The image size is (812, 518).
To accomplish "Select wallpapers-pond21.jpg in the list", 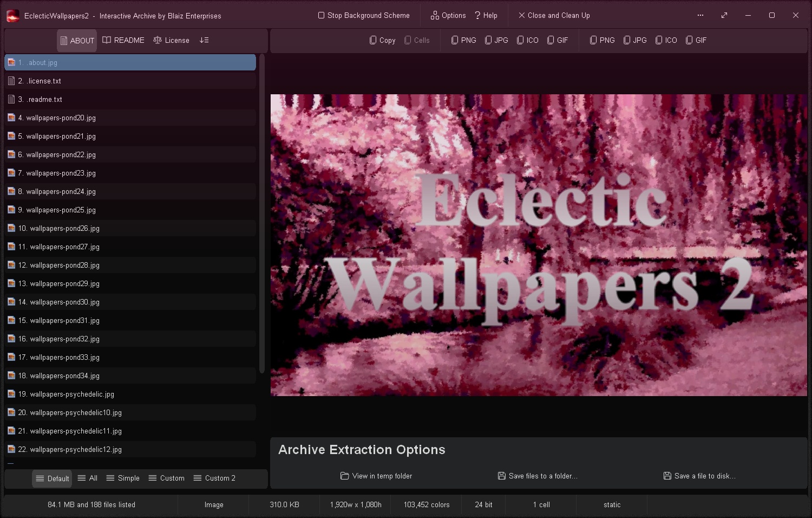I will 130,136.
